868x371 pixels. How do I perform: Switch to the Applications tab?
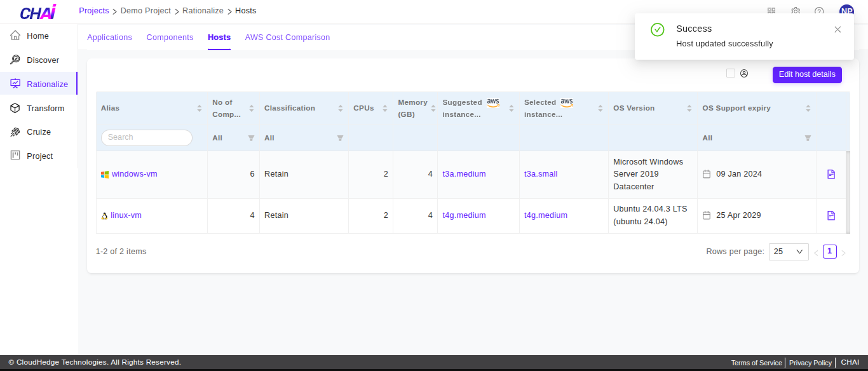(109, 37)
